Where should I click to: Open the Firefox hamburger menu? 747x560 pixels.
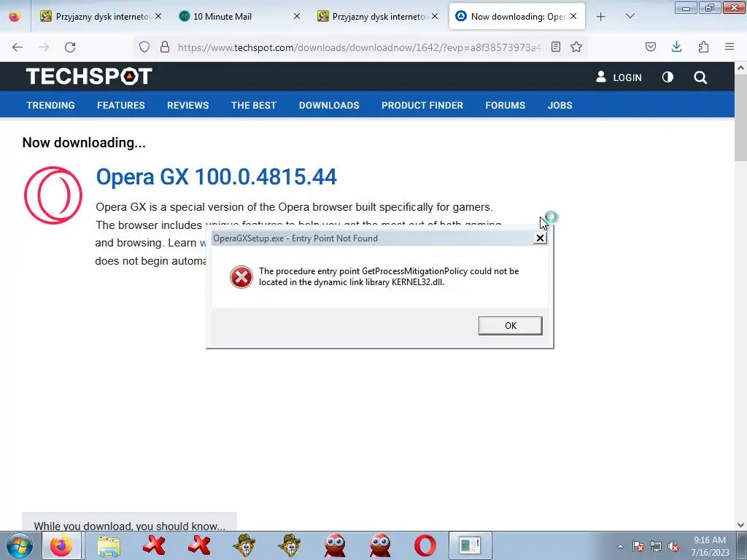click(729, 47)
